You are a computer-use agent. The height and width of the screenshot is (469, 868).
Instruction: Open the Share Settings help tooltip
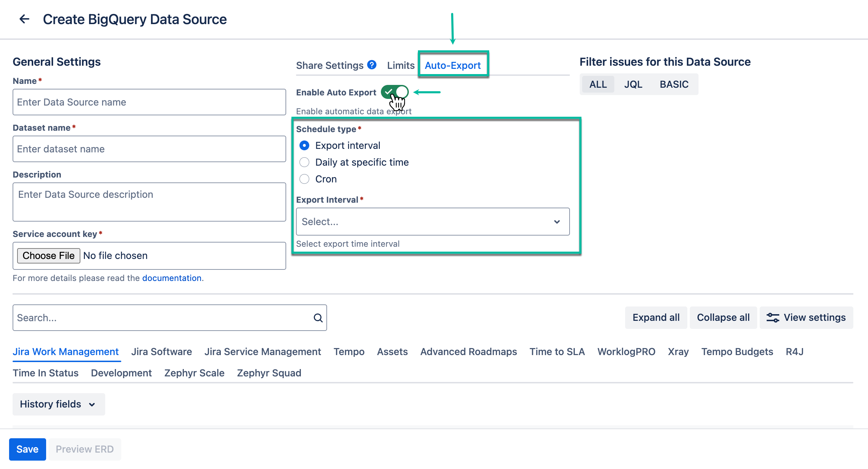pos(372,65)
